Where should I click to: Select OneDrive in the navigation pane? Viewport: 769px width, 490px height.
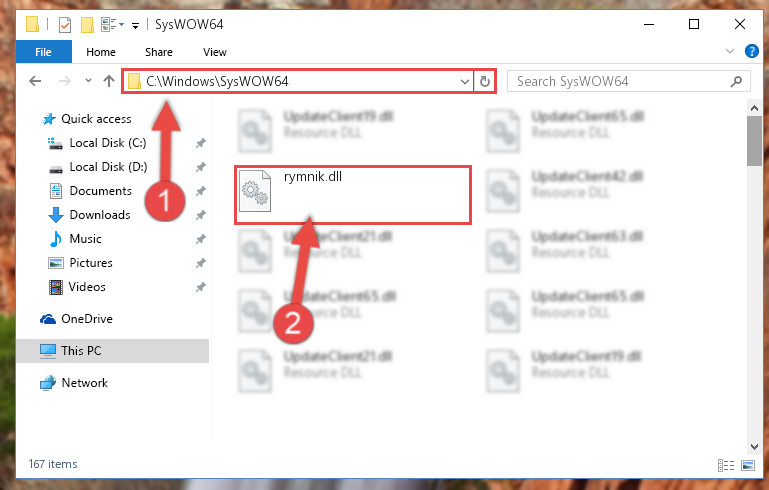pos(76,319)
